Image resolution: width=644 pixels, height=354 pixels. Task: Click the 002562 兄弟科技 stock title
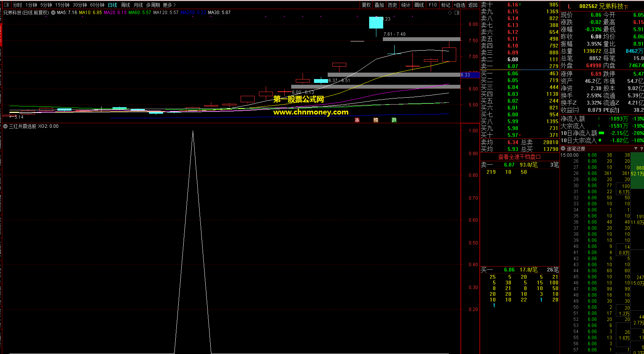pos(601,6)
